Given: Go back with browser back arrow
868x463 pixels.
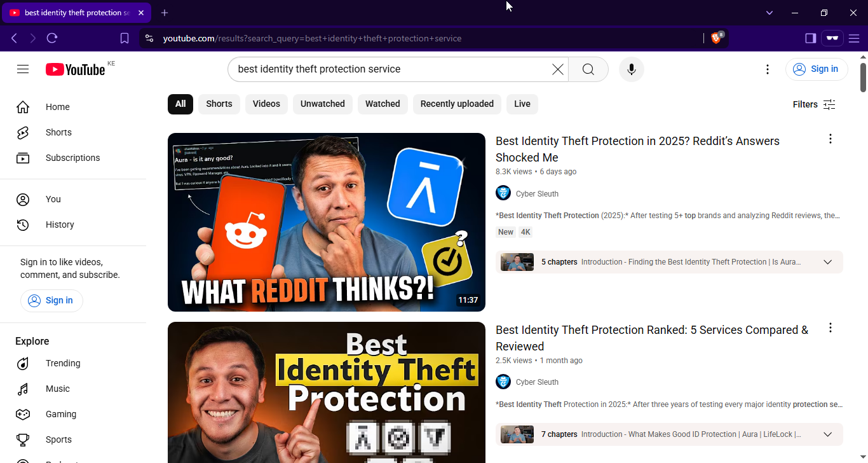Looking at the screenshot, I should coord(14,38).
